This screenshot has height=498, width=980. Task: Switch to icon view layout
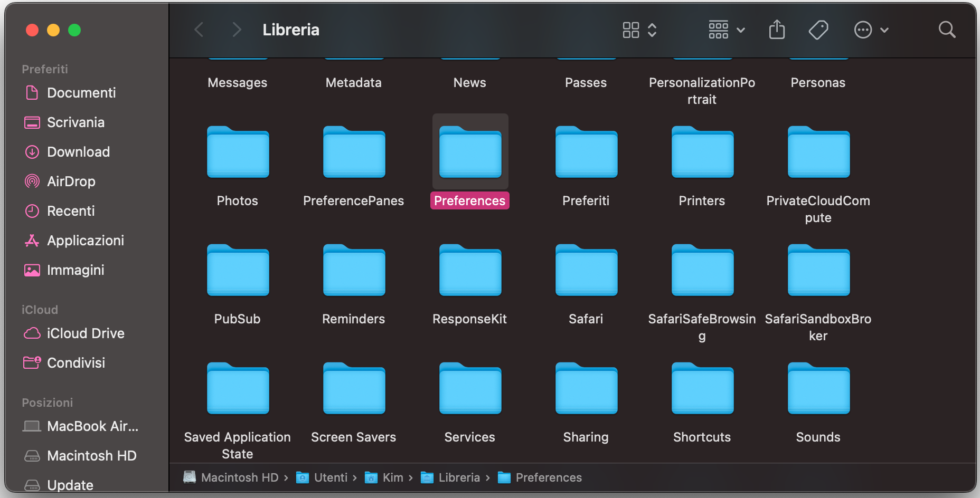pos(631,30)
